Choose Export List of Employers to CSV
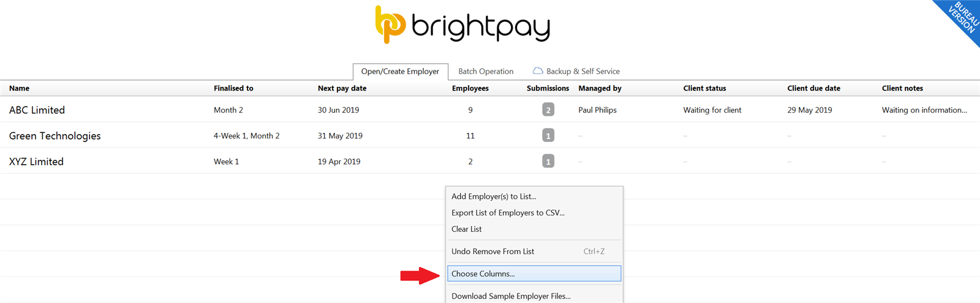 click(x=534, y=213)
